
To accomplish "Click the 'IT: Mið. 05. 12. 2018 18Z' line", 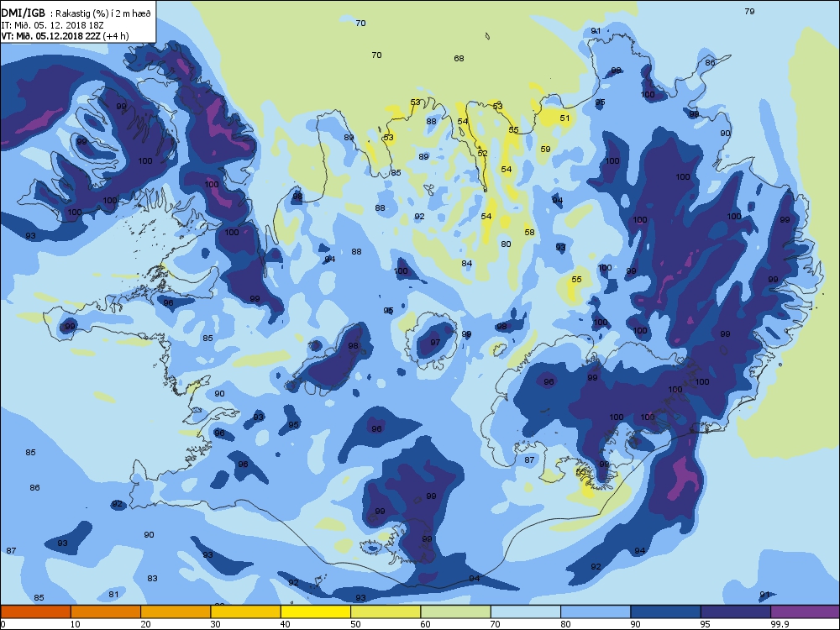I will click(x=52, y=25).
